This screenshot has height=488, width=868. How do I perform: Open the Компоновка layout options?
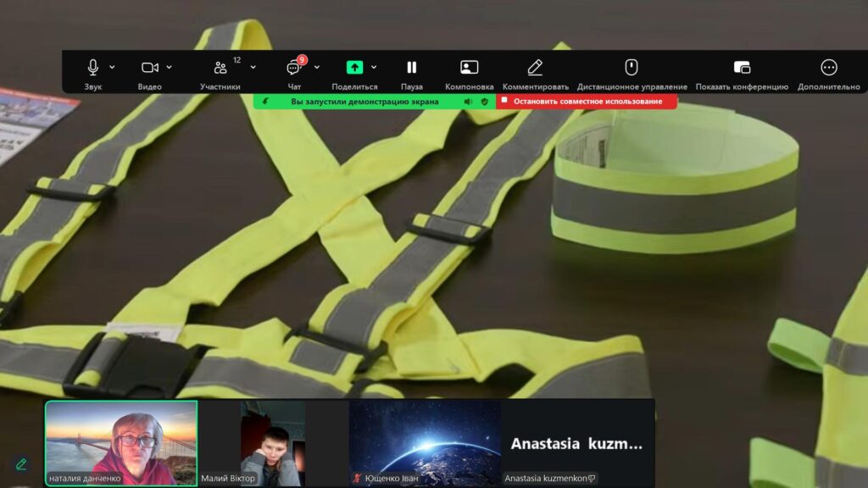click(469, 68)
